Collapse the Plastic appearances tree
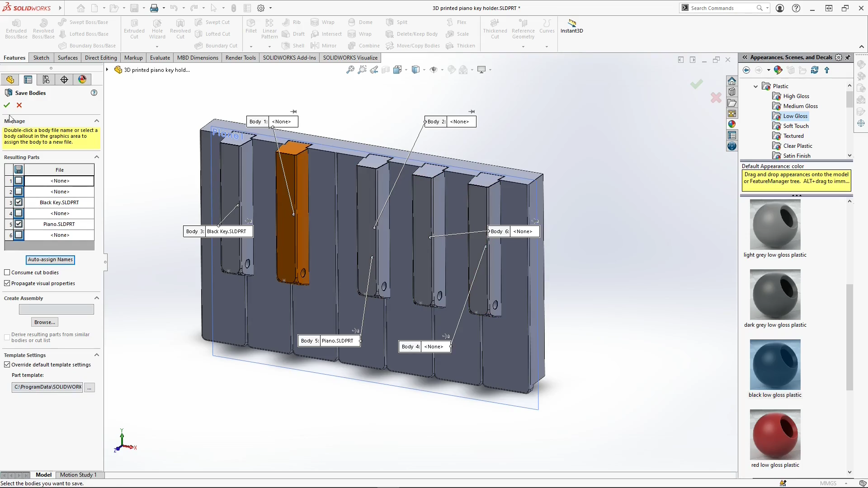This screenshot has width=868, height=488. tap(755, 86)
